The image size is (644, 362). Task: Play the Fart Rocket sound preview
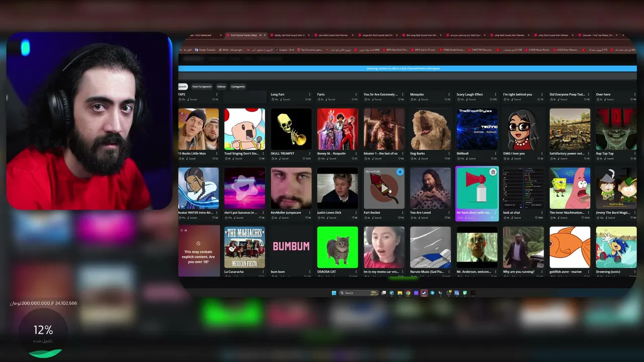click(x=384, y=188)
